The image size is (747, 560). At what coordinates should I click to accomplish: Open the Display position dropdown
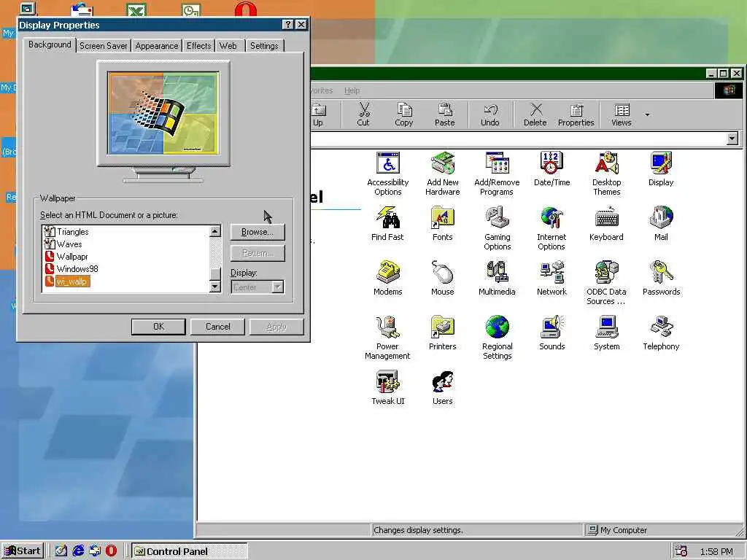click(x=277, y=287)
